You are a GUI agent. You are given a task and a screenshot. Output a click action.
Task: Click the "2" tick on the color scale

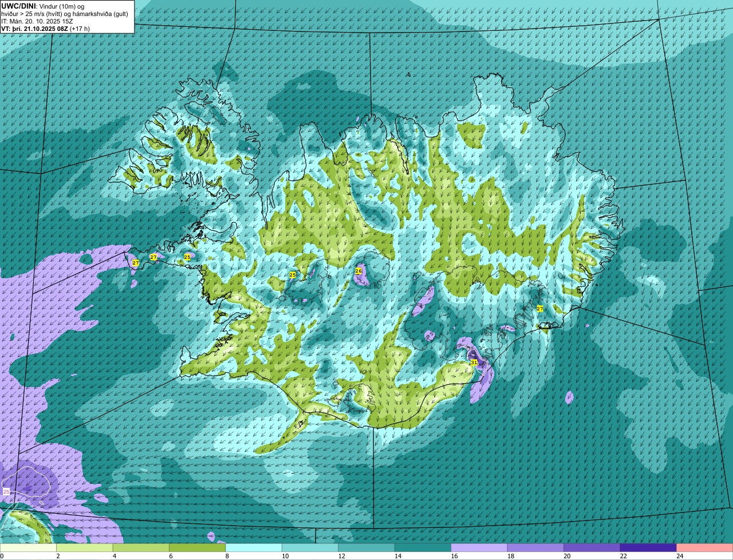click(x=58, y=556)
